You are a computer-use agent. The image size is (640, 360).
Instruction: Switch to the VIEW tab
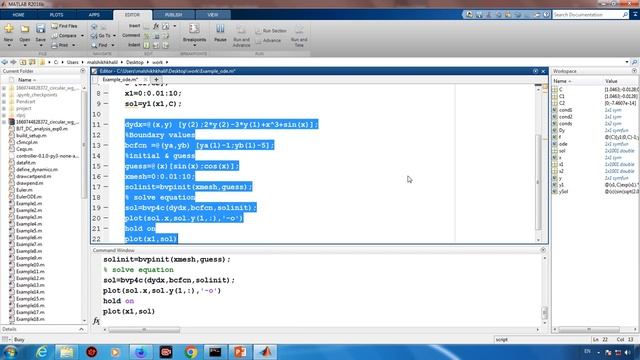[213, 15]
